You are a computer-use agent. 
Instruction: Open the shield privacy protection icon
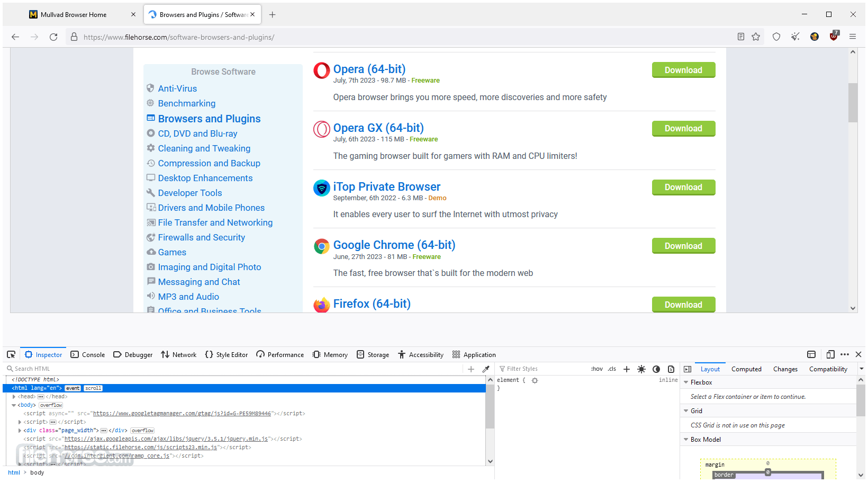(x=776, y=37)
